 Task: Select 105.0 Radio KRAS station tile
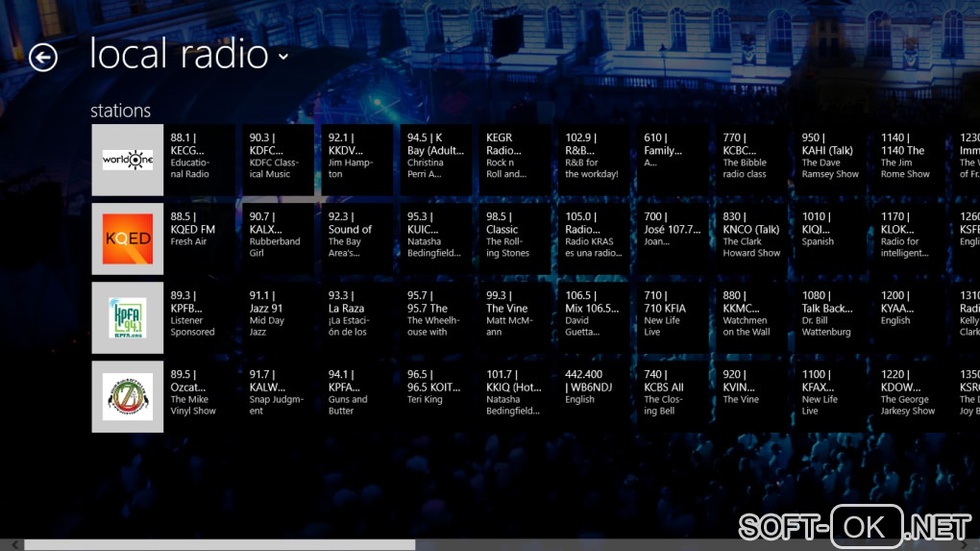pos(594,238)
